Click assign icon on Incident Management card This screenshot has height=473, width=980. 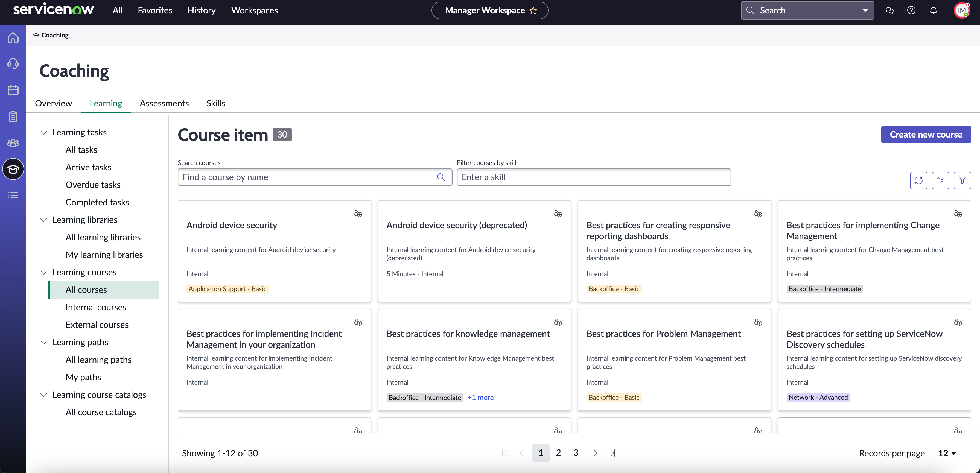[358, 322]
